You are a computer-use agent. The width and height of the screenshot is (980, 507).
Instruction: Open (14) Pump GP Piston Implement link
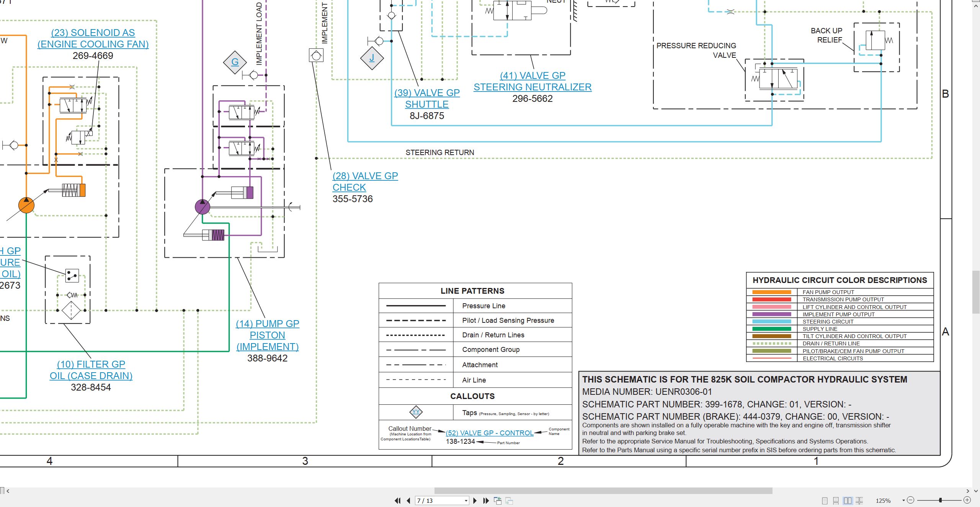pyautogui.click(x=268, y=335)
